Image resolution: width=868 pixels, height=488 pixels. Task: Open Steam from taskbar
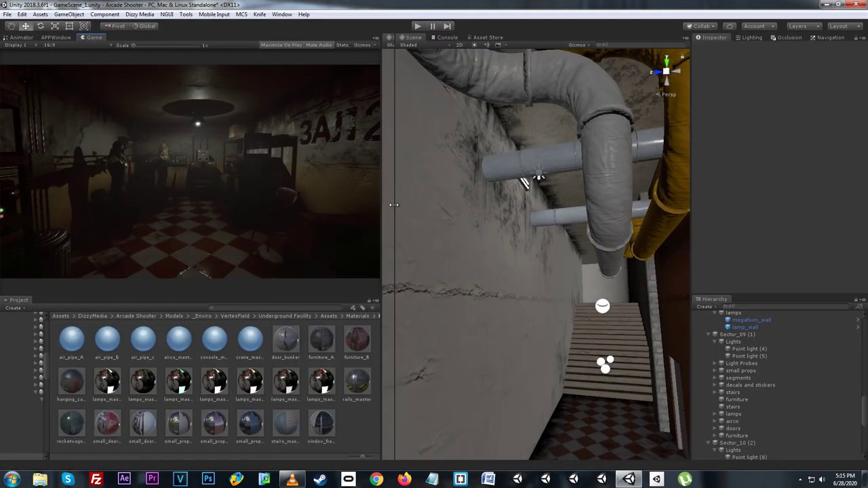320,479
